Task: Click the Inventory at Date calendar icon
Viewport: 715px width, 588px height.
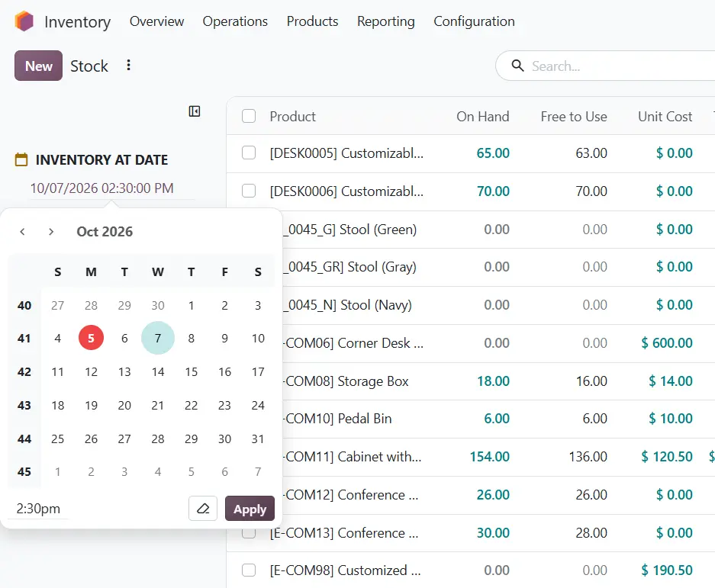Action: point(21,159)
